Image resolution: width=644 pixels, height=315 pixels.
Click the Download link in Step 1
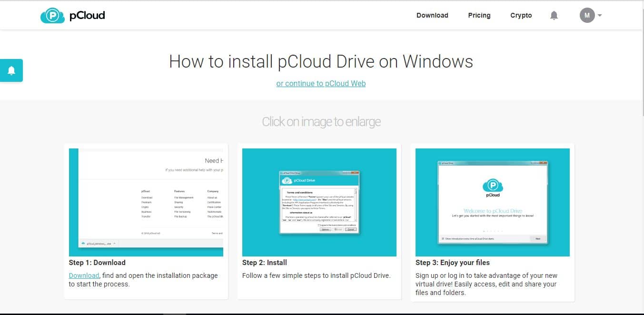point(84,276)
